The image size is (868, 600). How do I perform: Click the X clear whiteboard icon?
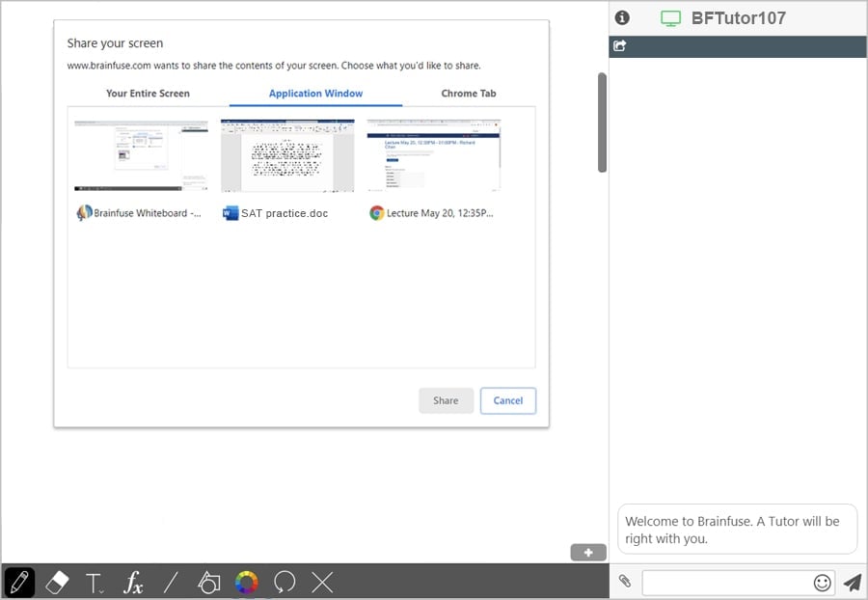coord(322,582)
